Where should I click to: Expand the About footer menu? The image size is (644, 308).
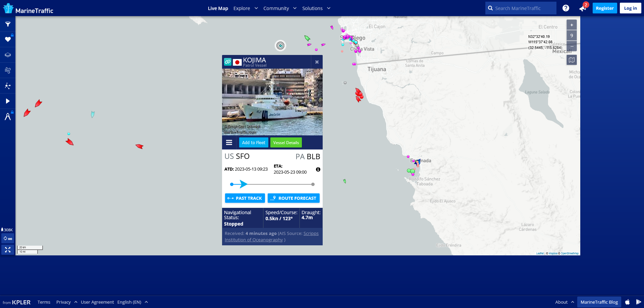pyautogui.click(x=565, y=302)
